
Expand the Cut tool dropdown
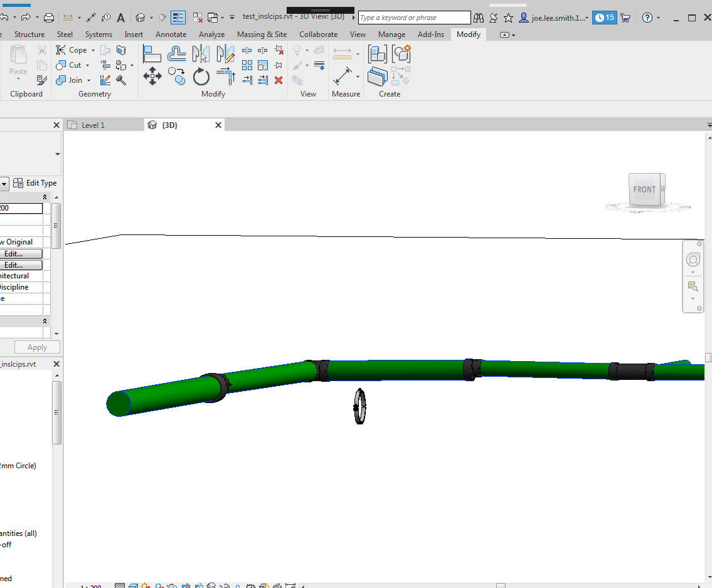click(87, 65)
